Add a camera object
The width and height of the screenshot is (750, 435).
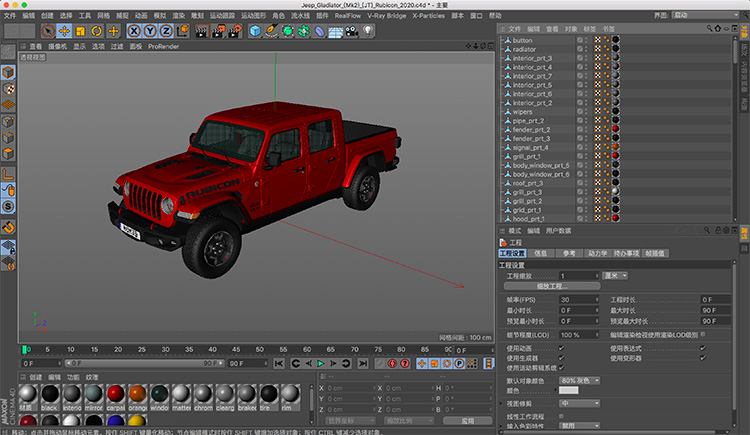coord(352,31)
